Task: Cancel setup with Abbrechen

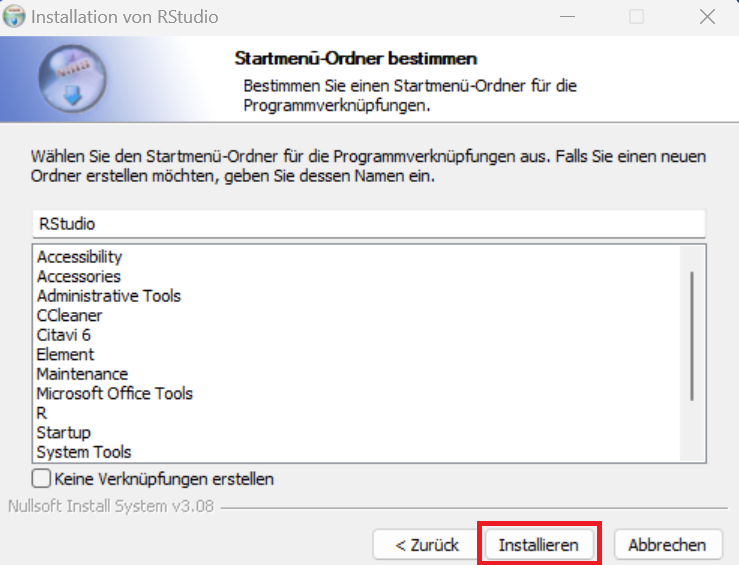Action: 667,545
